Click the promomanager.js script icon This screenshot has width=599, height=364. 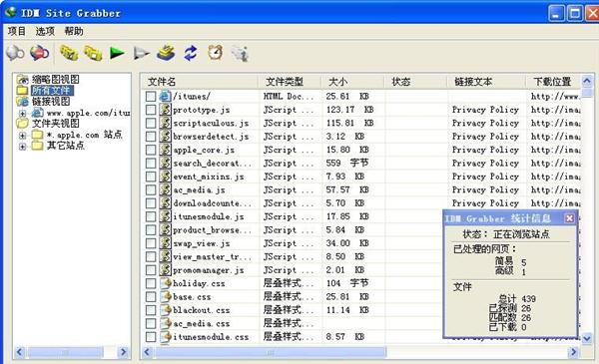tap(165, 269)
